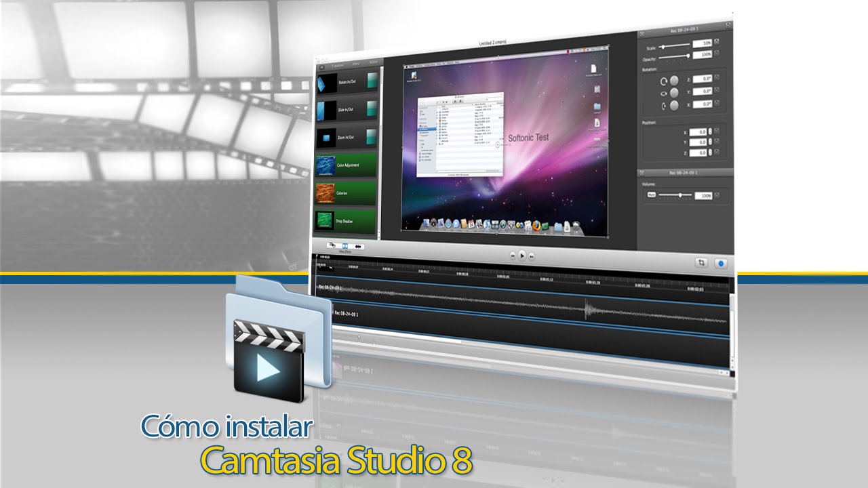Activate the crop tool icon
This screenshot has height=488, width=868.
pyautogui.click(x=701, y=262)
